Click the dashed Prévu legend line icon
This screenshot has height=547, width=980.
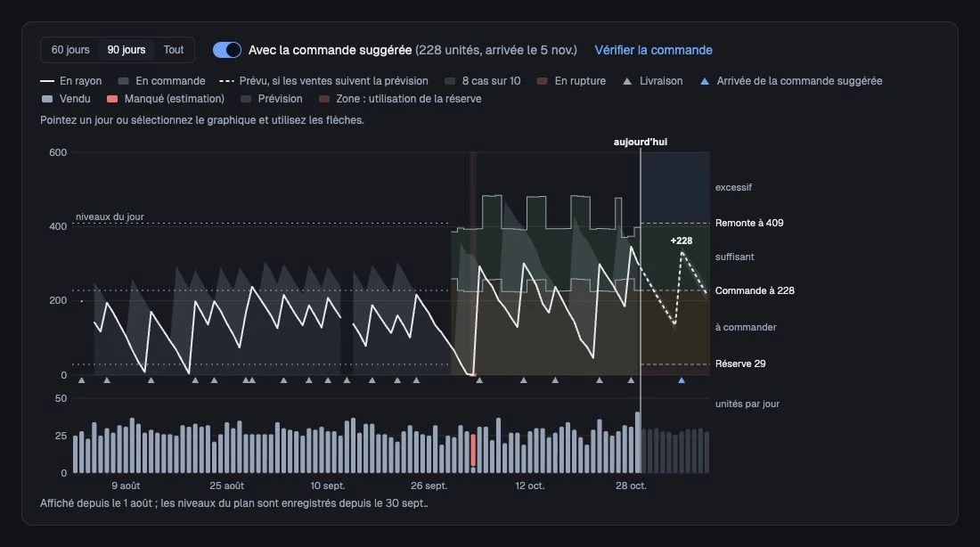(x=226, y=81)
